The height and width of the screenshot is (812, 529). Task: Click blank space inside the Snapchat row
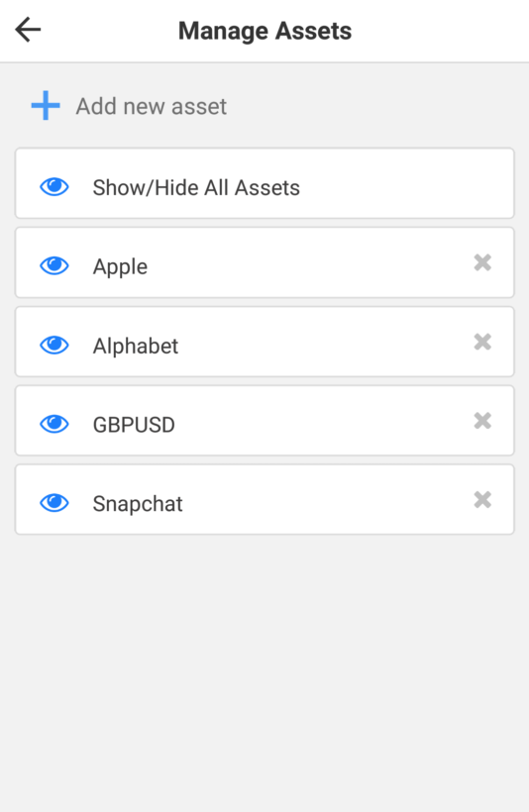pyautogui.click(x=327, y=500)
